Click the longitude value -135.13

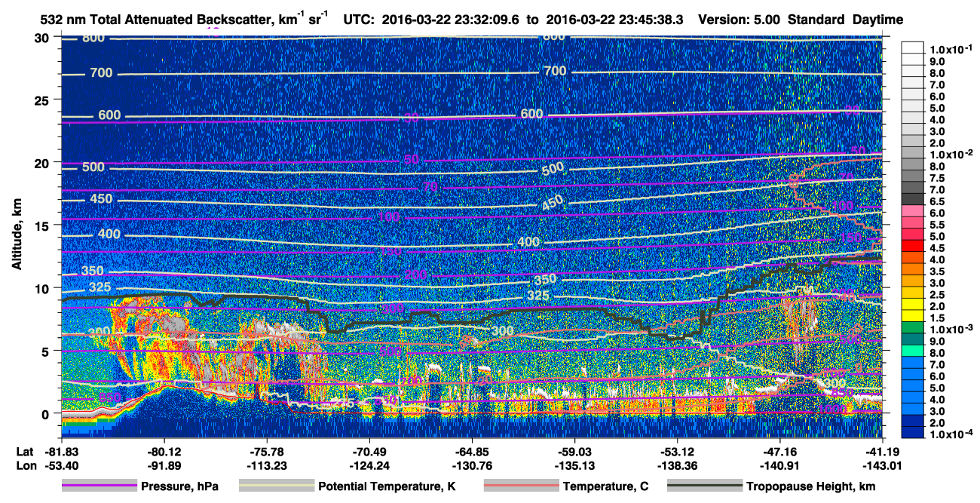point(574,465)
